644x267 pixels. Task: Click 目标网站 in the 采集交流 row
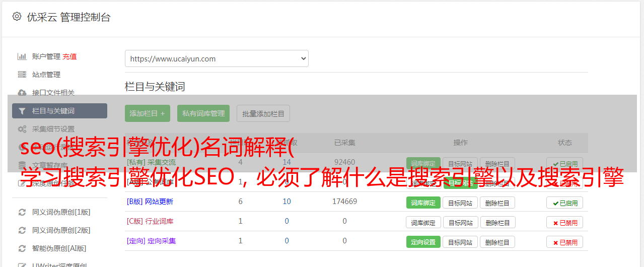coord(460,163)
